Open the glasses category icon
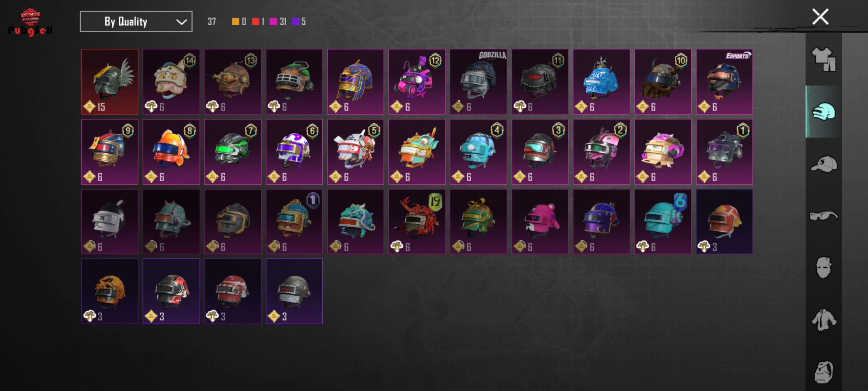The width and height of the screenshot is (868, 391). [x=823, y=215]
